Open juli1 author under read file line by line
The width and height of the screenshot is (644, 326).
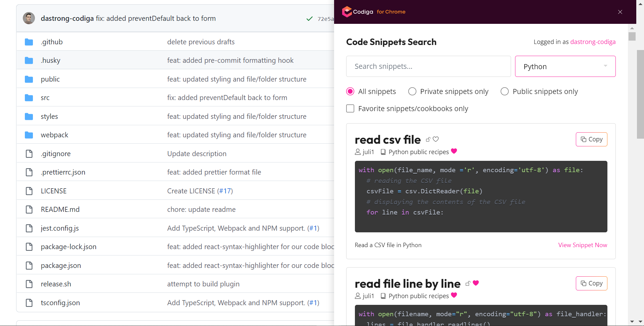pyautogui.click(x=368, y=296)
